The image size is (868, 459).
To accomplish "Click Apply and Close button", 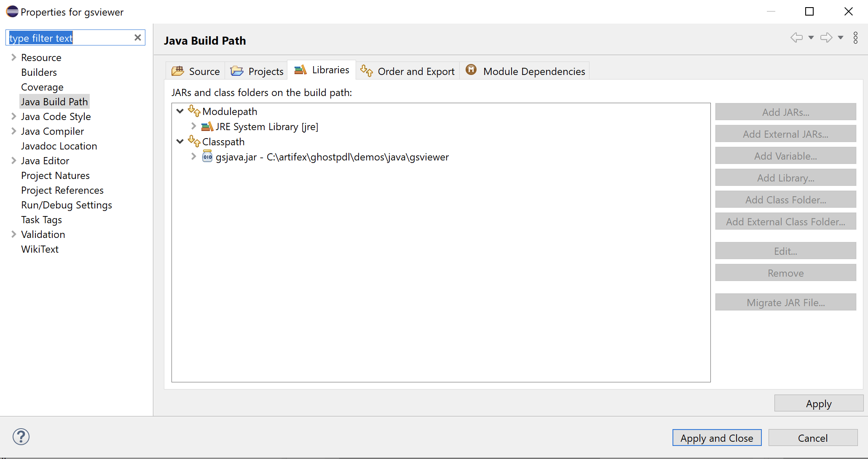I will click(x=717, y=437).
